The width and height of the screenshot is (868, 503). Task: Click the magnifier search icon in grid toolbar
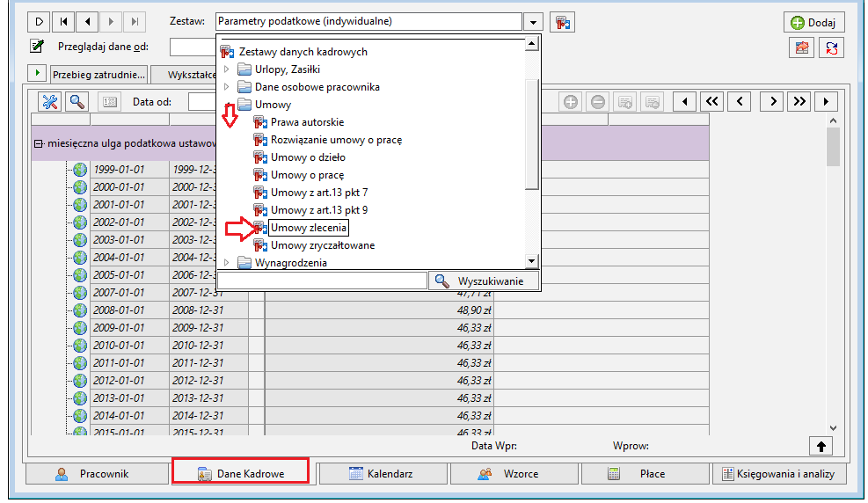tap(77, 102)
